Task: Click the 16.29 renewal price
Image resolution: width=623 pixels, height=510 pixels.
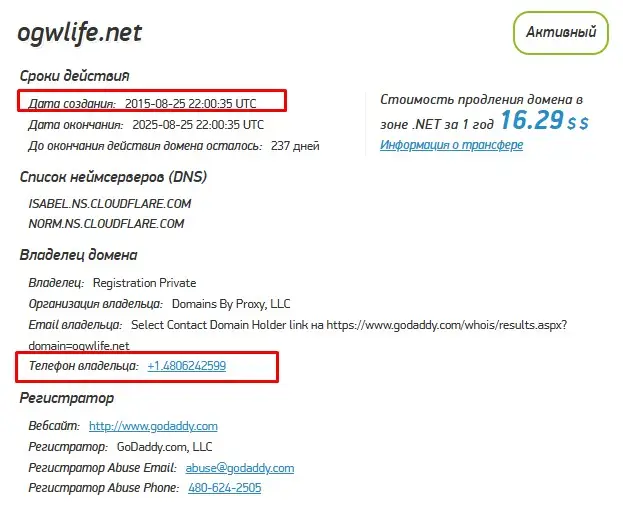Action: pyautogui.click(x=530, y=121)
